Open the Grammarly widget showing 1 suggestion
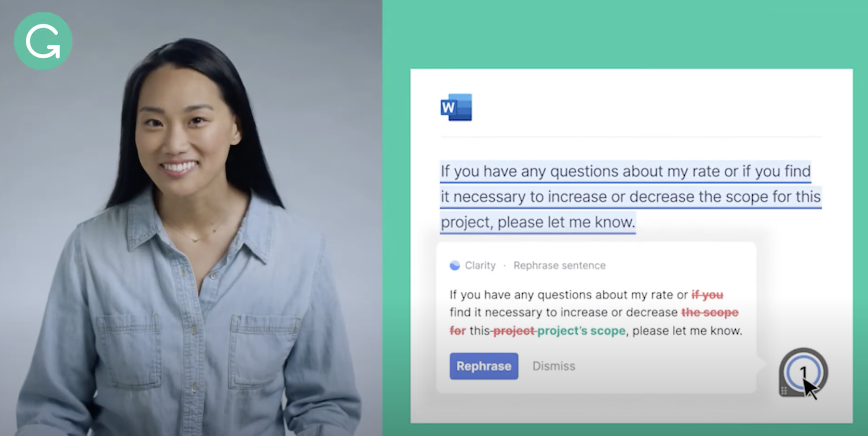868x436 pixels. pyautogui.click(x=803, y=373)
